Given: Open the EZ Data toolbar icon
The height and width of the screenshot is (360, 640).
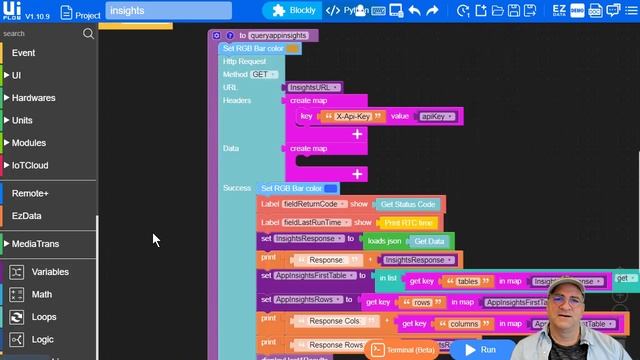Looking at the screenshot, I should (559, 11).
